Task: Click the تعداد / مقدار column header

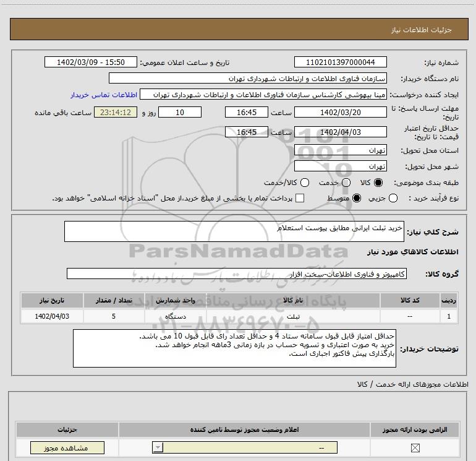Action: [x=114, y=301]
